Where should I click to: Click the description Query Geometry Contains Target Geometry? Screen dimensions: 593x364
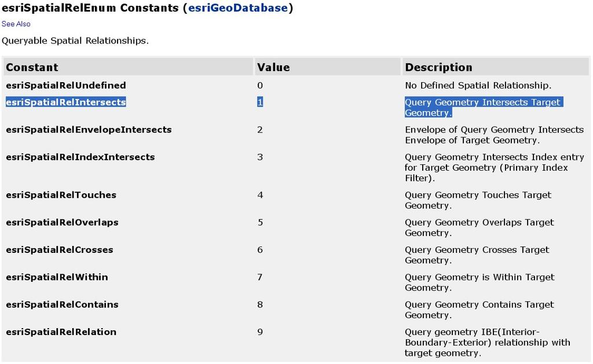pos(479,310)
